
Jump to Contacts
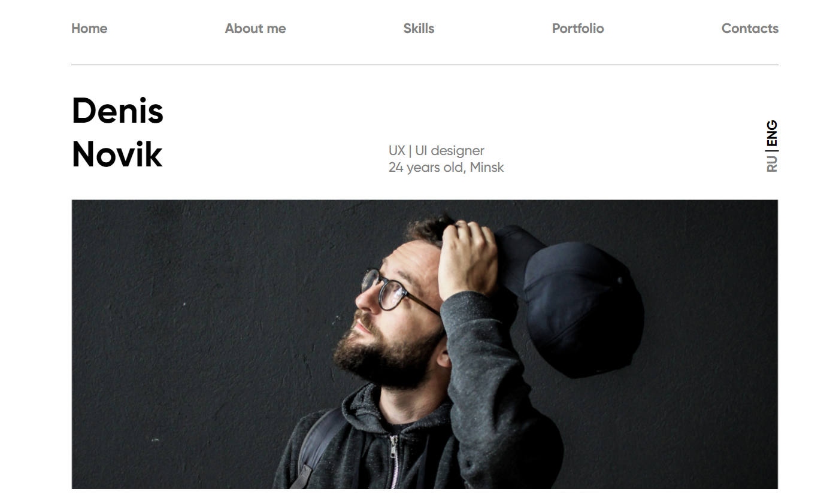(x=749, y=28)
